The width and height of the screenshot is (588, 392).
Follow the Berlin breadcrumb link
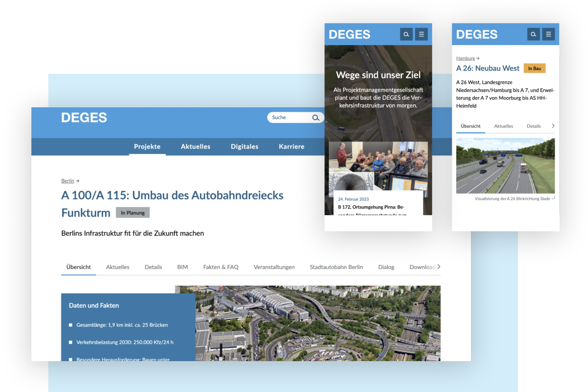pos(68,181)
